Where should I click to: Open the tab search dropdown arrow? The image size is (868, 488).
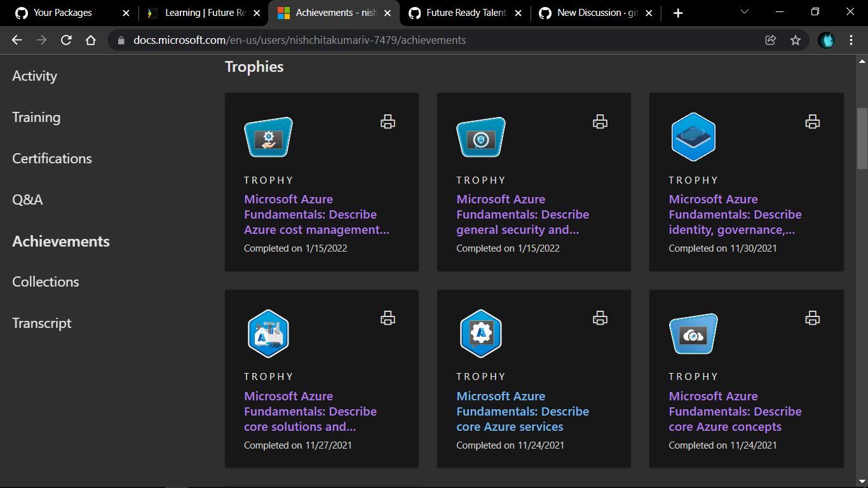click(x=745, y=12)
